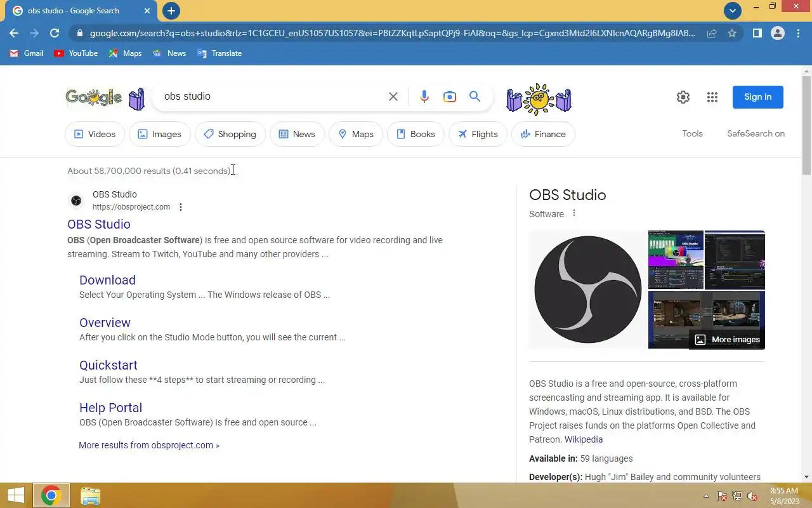
Task: Open the Windows Start button
Action: click(16, 496)
